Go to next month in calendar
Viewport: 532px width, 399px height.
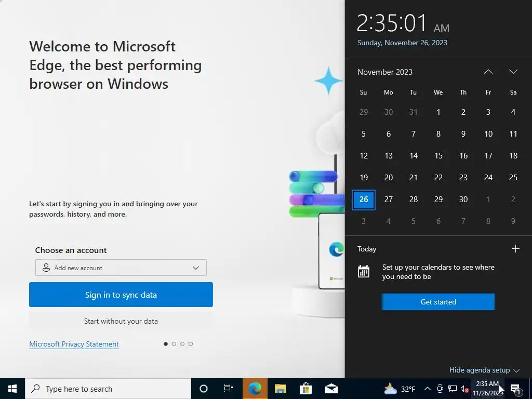[x=513, y=72]
